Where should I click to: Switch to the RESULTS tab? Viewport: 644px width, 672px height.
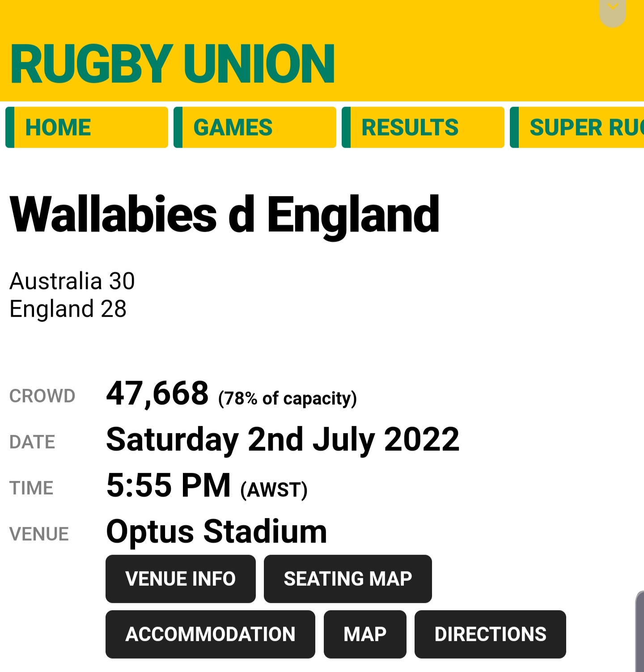pos(423,127)
